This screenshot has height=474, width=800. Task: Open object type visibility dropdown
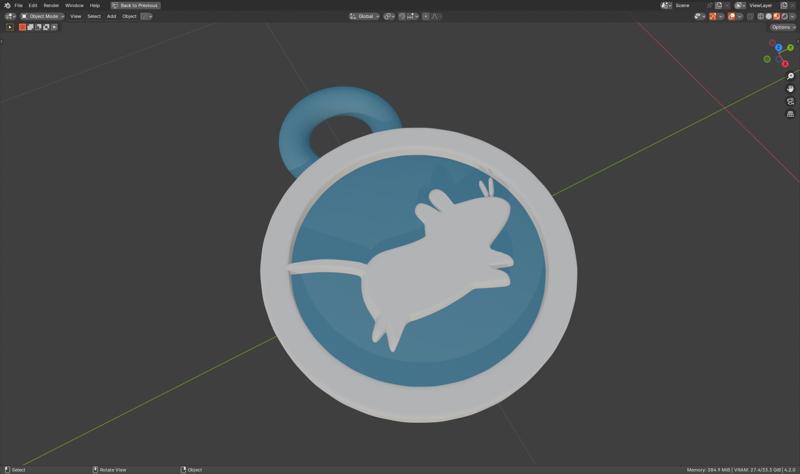699,16
